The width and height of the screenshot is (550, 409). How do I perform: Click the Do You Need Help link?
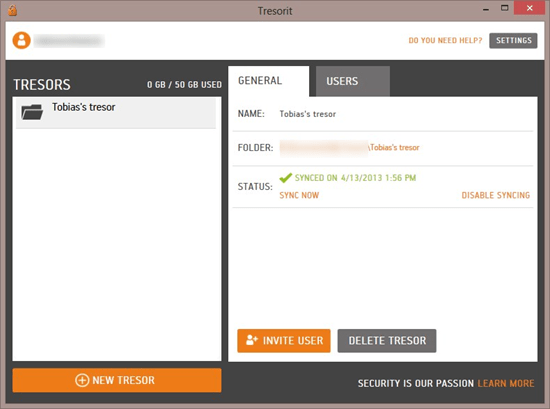445,41
